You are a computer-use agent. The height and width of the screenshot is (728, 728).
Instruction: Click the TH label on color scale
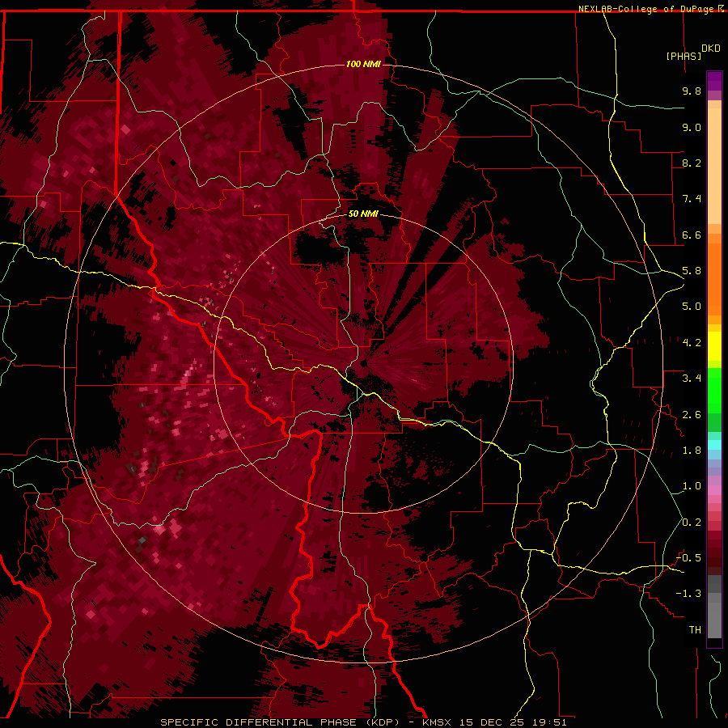695,630
